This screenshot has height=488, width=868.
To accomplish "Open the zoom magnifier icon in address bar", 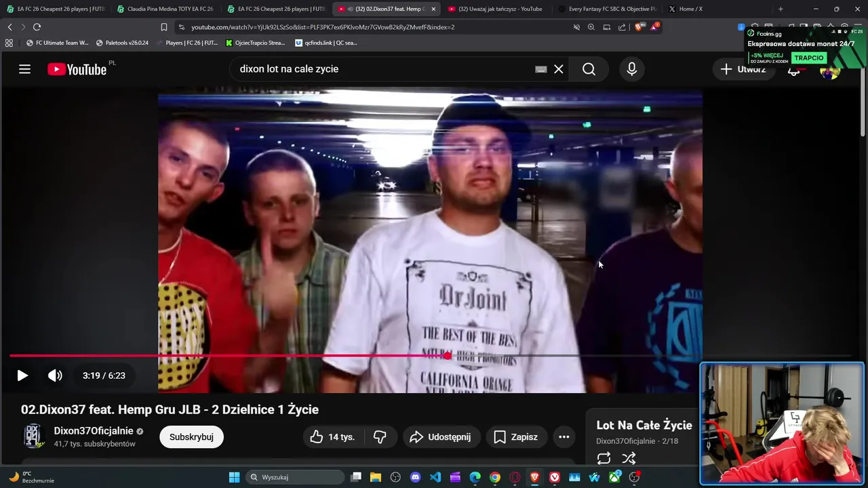I will coord(591,27).
